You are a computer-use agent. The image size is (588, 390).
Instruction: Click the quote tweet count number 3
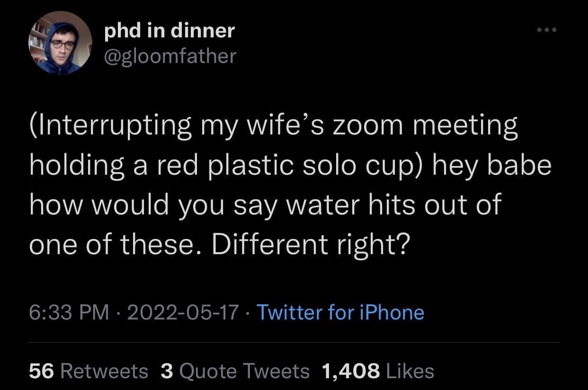166,371
